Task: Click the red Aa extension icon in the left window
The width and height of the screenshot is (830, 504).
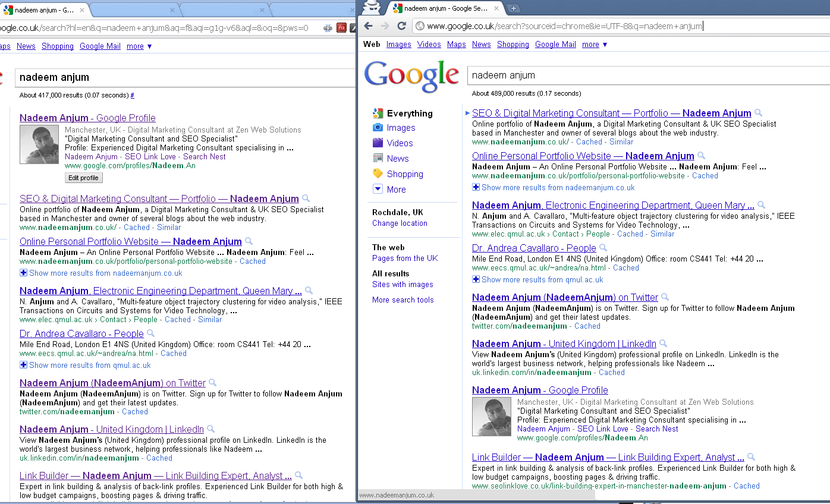Action: [x=341, y=27]
